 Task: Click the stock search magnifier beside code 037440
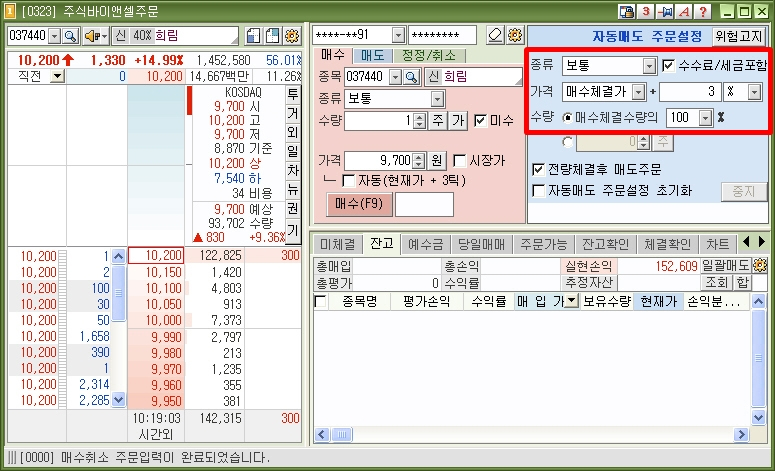point(70,35)
